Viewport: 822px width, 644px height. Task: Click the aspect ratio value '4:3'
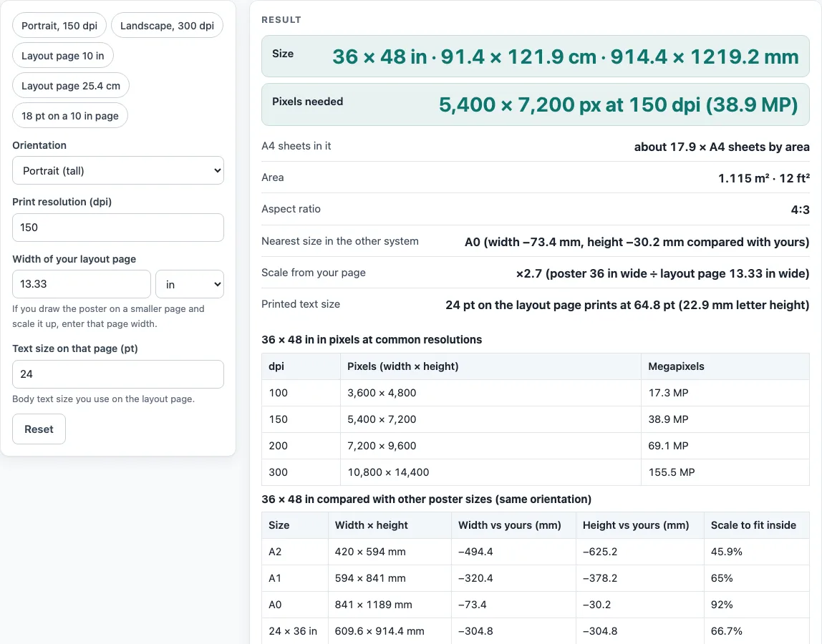pyautogui.click(x=800, y=210)
